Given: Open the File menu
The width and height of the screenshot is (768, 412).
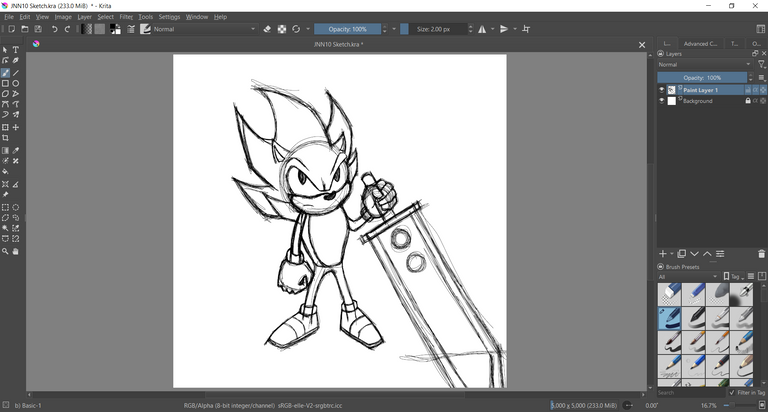Looking at the screenshot, I should coord(9,17).
